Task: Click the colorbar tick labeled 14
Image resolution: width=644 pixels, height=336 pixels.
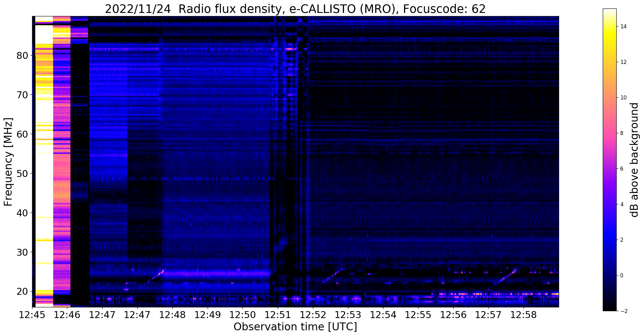Action: coord(623,26)
